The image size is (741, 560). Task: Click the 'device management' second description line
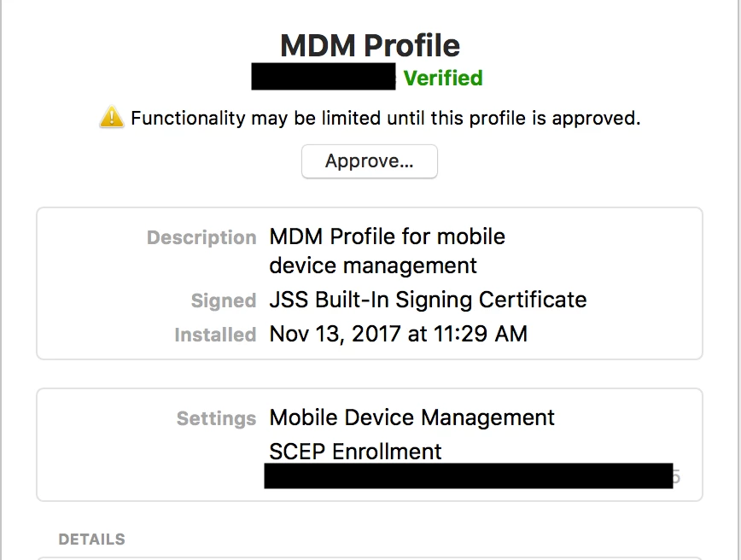373,265
